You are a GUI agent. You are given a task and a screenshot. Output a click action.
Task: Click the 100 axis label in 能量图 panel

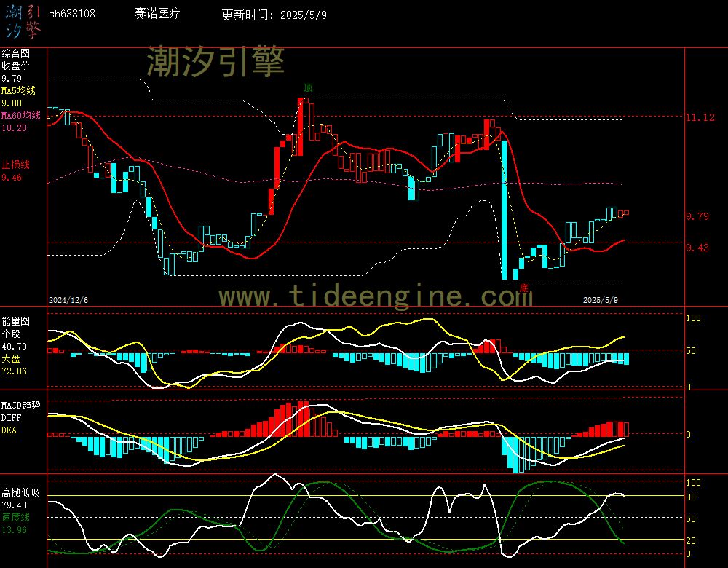(693, 318)
